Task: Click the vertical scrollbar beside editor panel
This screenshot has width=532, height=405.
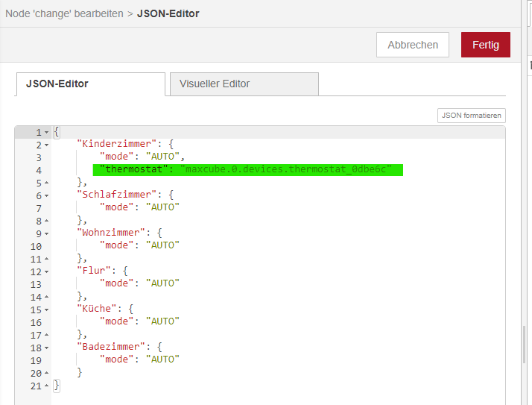Action: tap(525, 345)
